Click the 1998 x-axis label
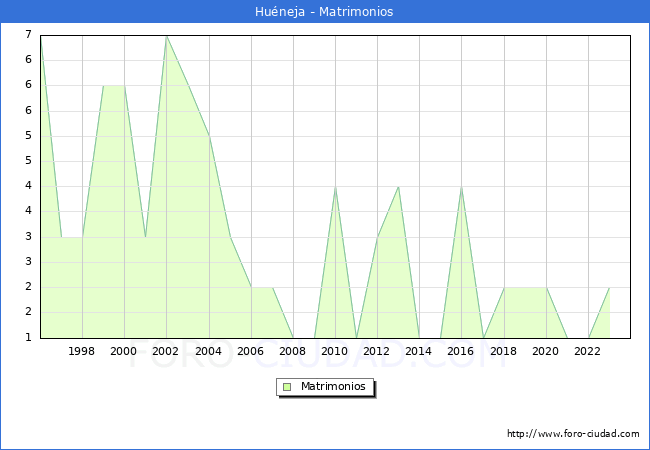The width and height of the screenshot is (650, 450). pos(81,351)
